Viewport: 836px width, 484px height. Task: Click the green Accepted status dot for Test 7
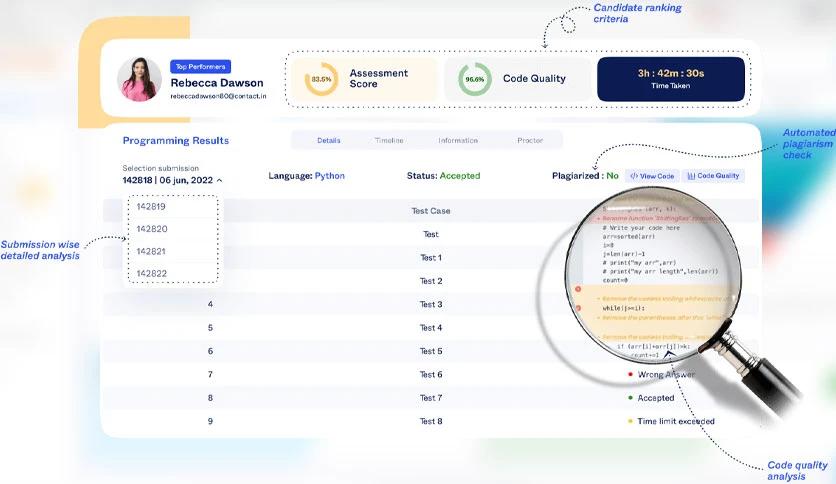coord(630,398)
